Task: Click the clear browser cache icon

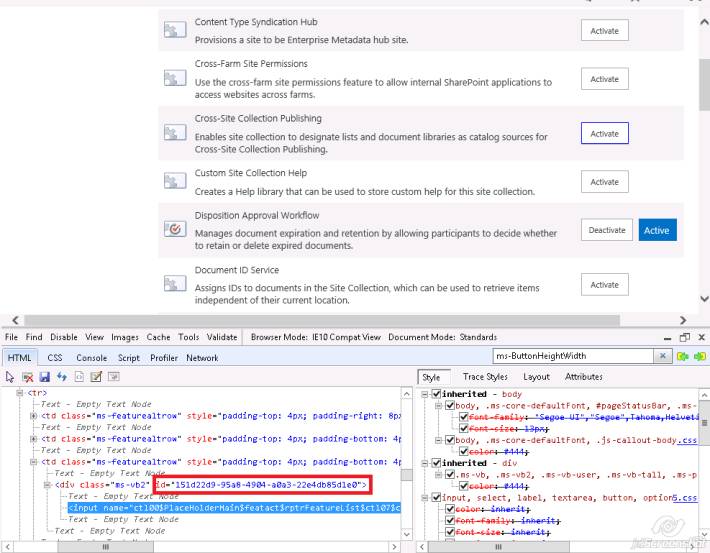Action: pyautogui.click(x=28, y=377)
